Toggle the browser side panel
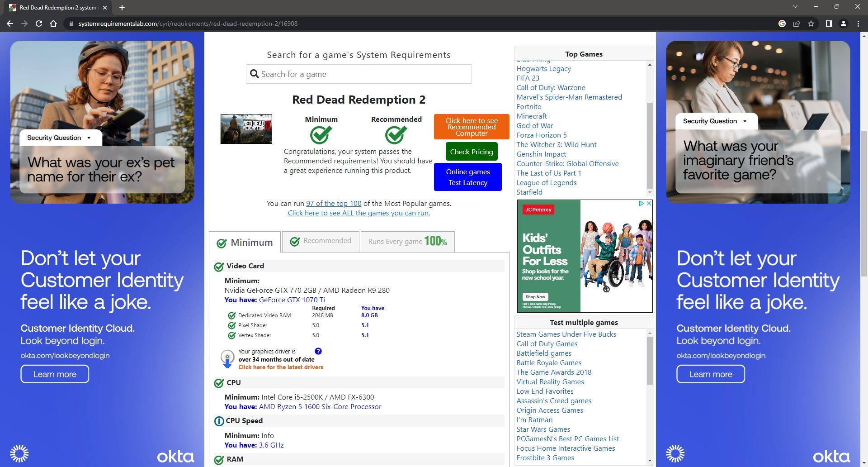 click(x=829, y=24)
